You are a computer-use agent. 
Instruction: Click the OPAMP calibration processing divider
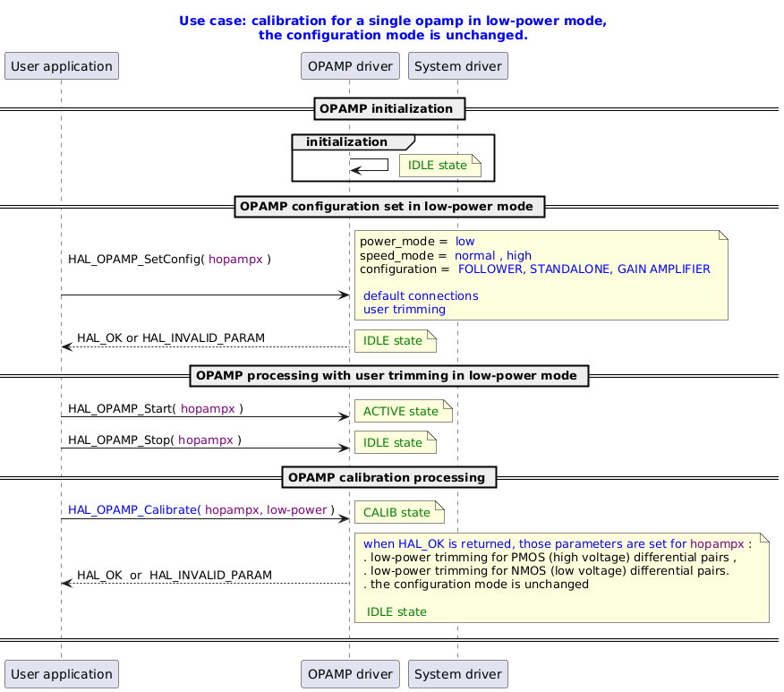[389, 477]
